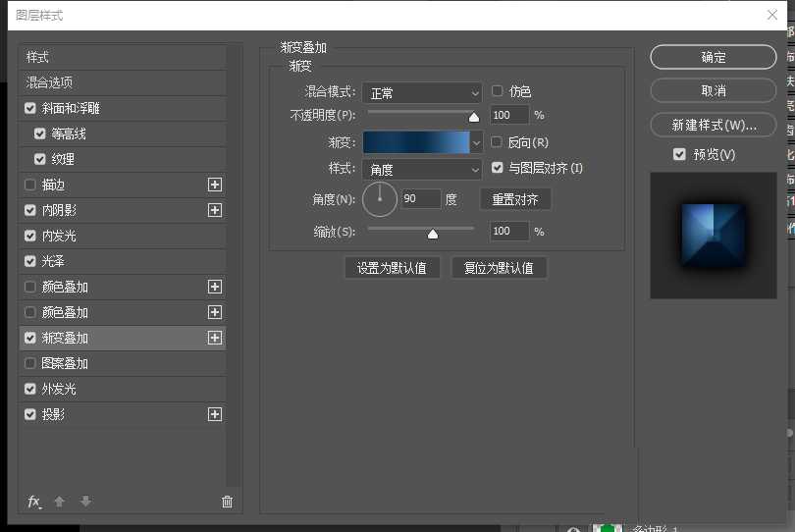Uncheck the 预览(V) preview checkbox
Screen dimensions: 795x532
[x=679, y=154]
